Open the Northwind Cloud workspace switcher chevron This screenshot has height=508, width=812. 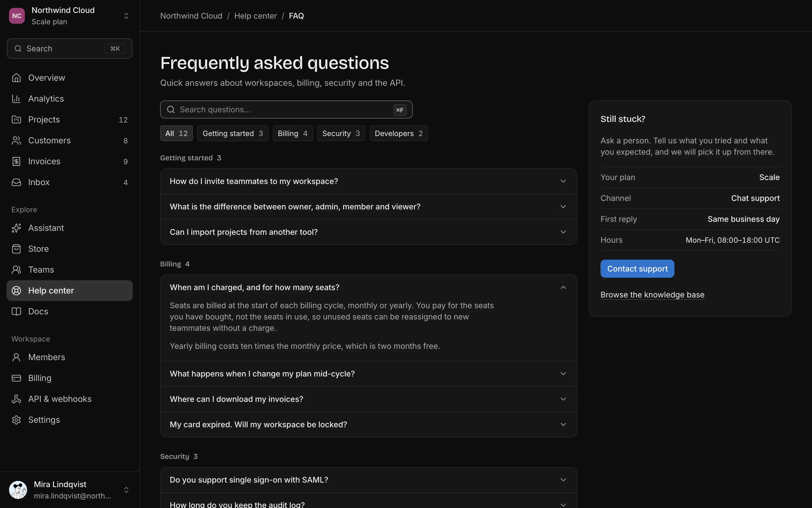[x=126, y=16]
